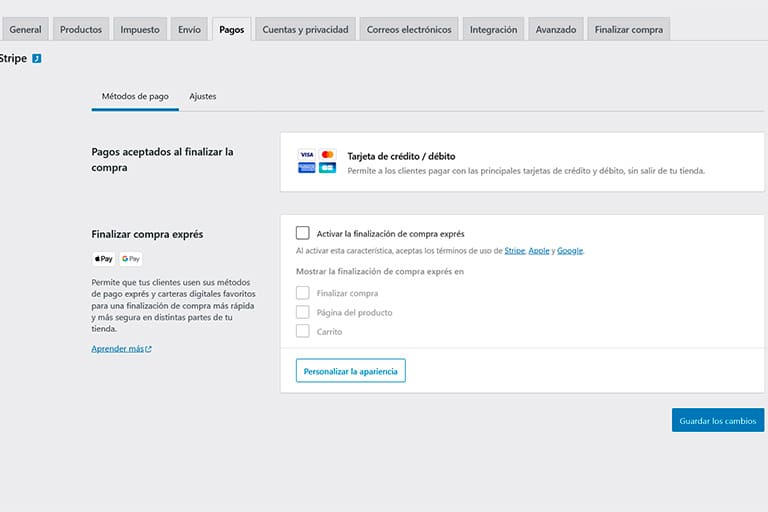Open the 'Correos electrónicos' tab
This screenshot has width=768, height=512.
(x=409, y=29)
